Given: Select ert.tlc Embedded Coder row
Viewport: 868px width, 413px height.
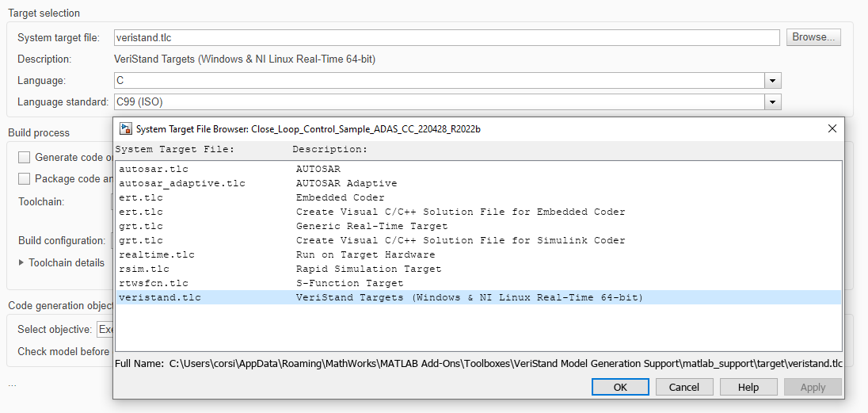Looking at the screenshot, I should (x=479, y=197).
